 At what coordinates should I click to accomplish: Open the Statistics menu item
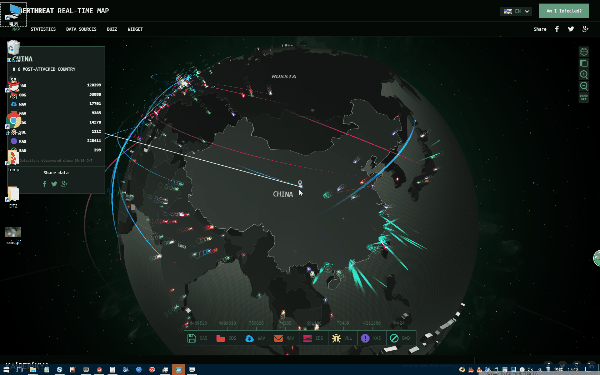click(x=43, y=29)
